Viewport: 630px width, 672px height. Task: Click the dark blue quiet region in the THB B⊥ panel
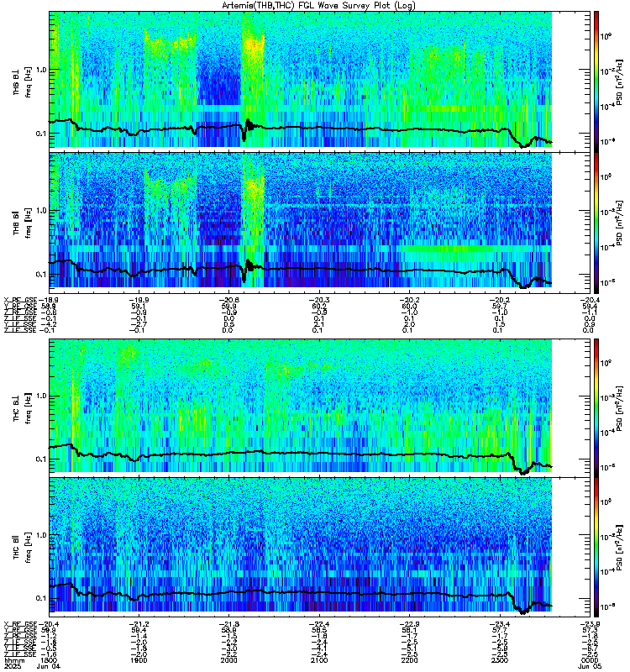coord(218,81)
